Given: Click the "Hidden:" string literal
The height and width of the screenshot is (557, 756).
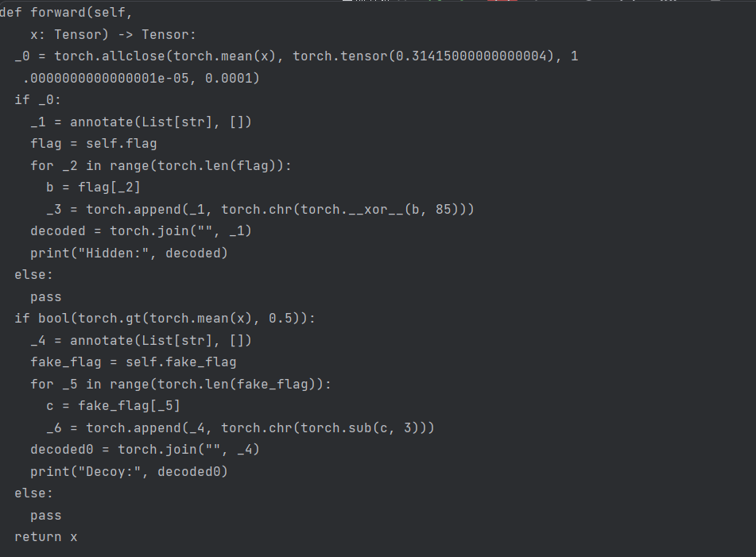Looking at the screenshot, I should coord(114,253).
